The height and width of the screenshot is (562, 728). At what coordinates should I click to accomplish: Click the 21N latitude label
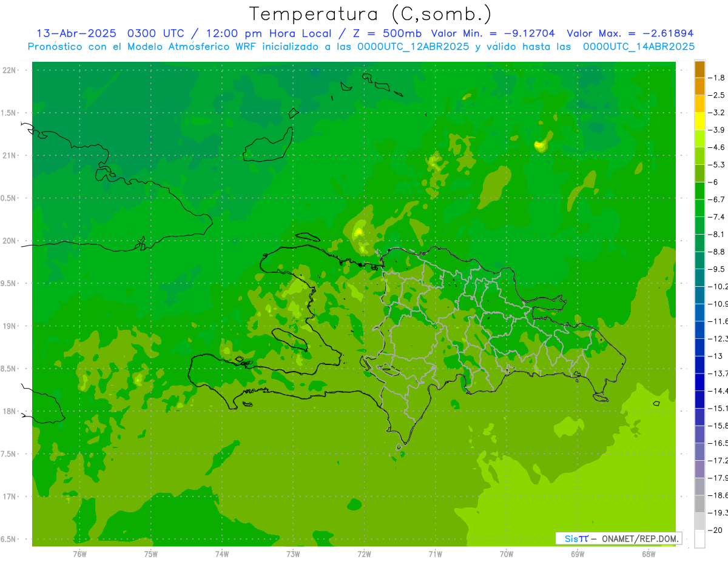click(10, 156)
